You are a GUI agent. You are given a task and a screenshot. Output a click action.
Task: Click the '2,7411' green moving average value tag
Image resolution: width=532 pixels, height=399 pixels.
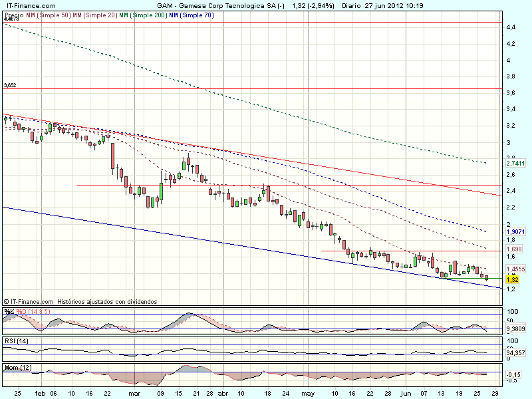[x=515, y=163]
